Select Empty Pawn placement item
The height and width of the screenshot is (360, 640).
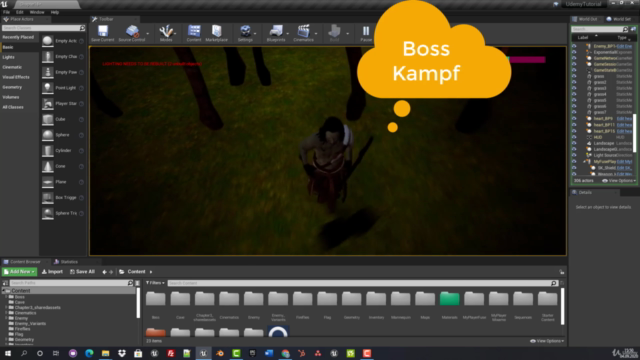(62, 72)
